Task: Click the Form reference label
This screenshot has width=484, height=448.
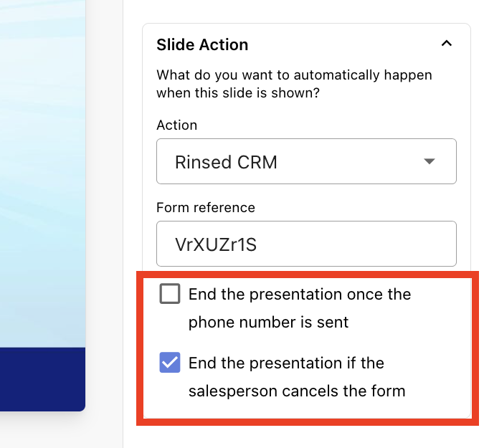Action: click(x=206, y=207)
